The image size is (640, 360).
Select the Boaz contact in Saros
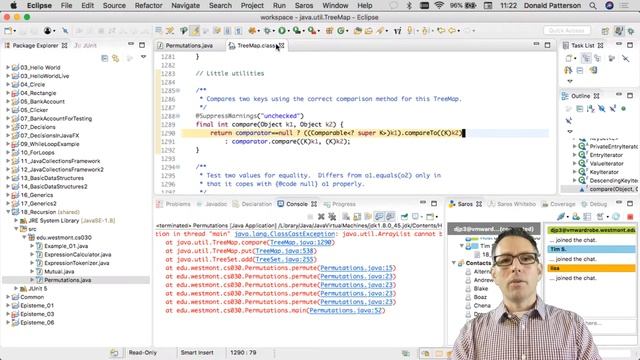pyautogui.click(x=480, y=297)
